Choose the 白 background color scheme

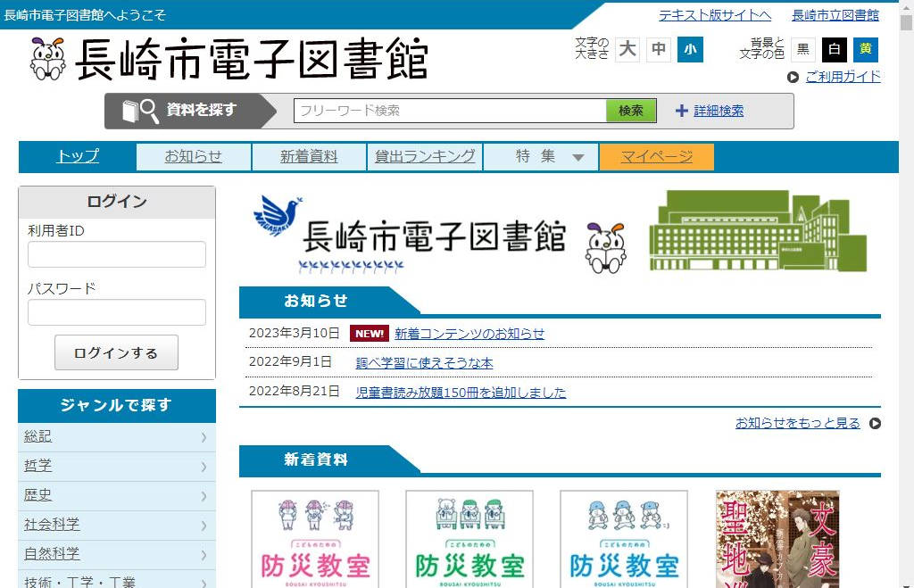coord(835,49)
